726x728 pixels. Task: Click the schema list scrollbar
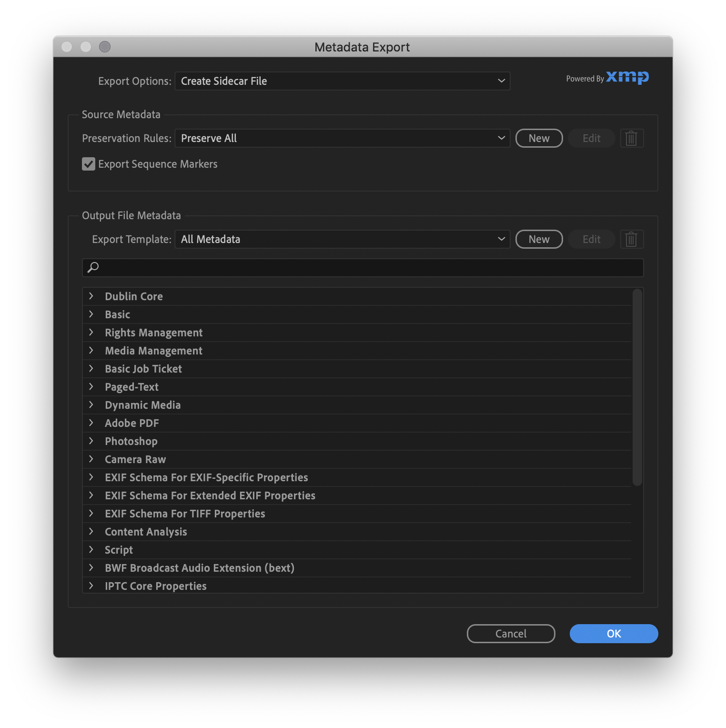637,387
